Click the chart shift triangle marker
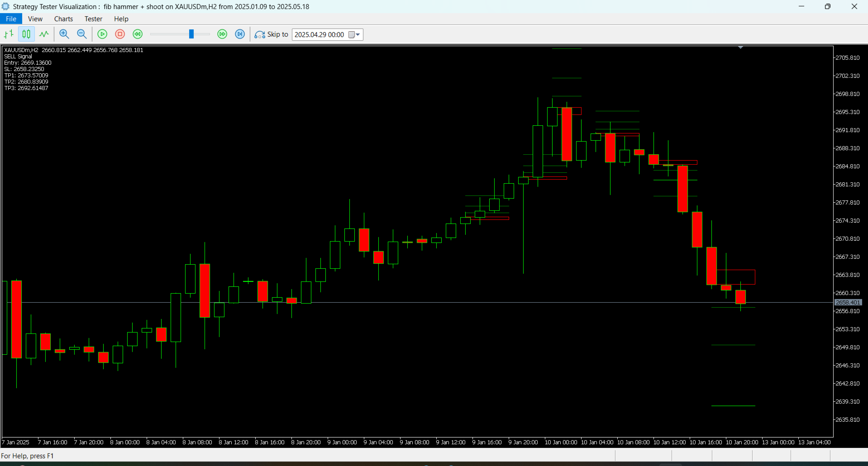Viewport: 868px width, 466px height. point(740,47)
